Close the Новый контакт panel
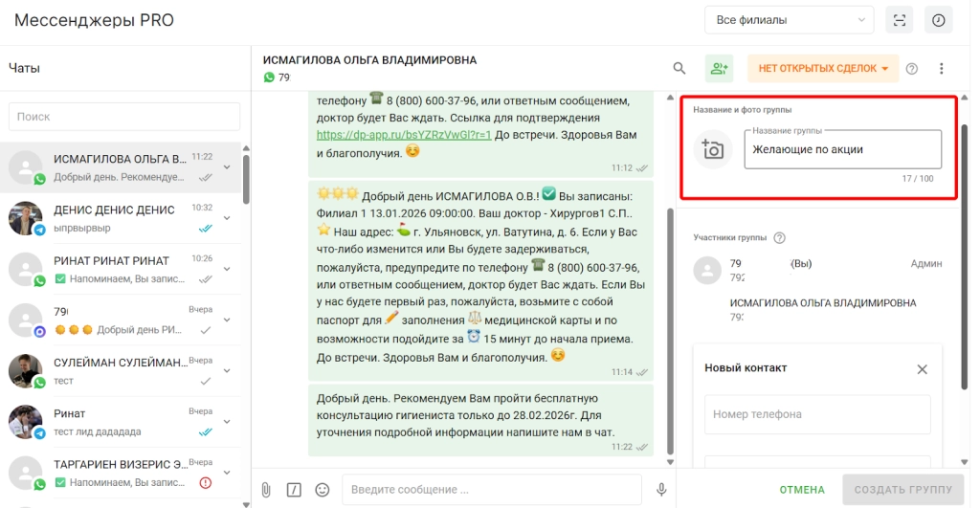Image resolution: width=980 pixels, height=508 pixels. coord(922,368)
